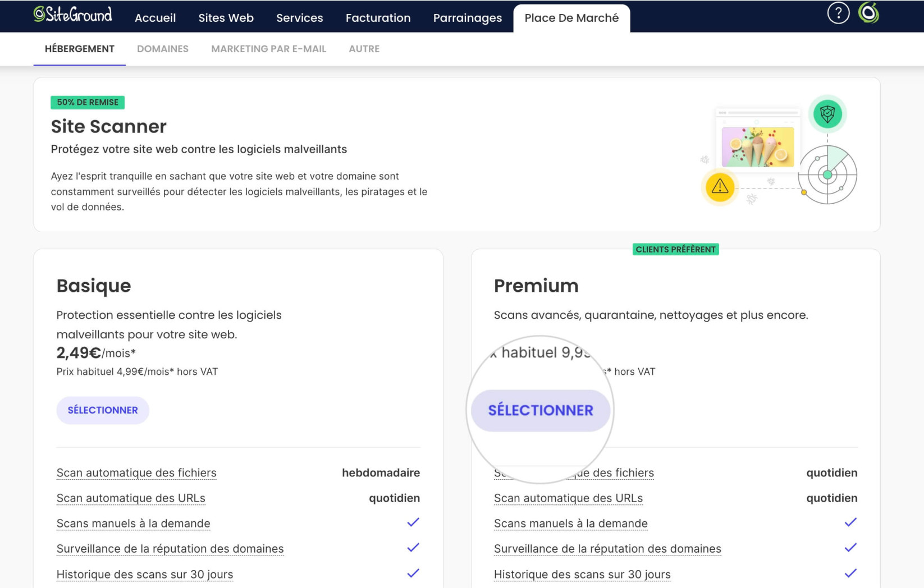Click the radar scanner graphic
This screenshot has width=924, height=588.
pyautogui.click(x=827, y=175)
